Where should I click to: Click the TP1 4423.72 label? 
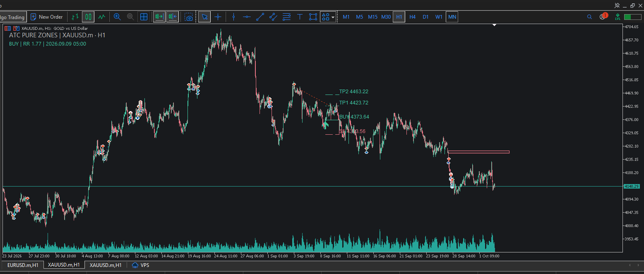(x=354, y=103)
